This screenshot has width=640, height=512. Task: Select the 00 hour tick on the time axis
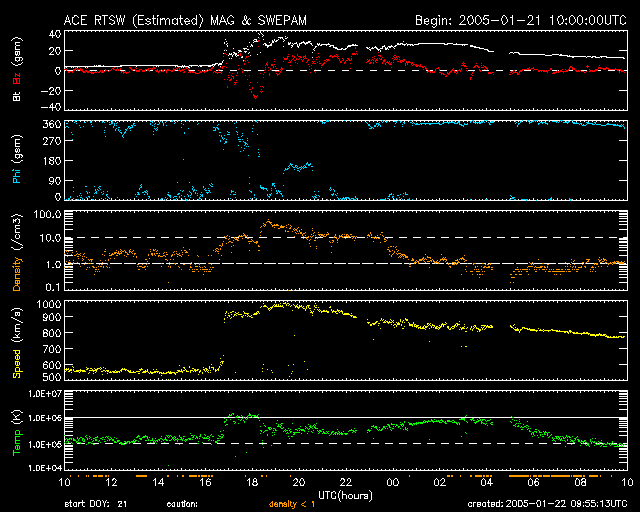tap(391, 482)
